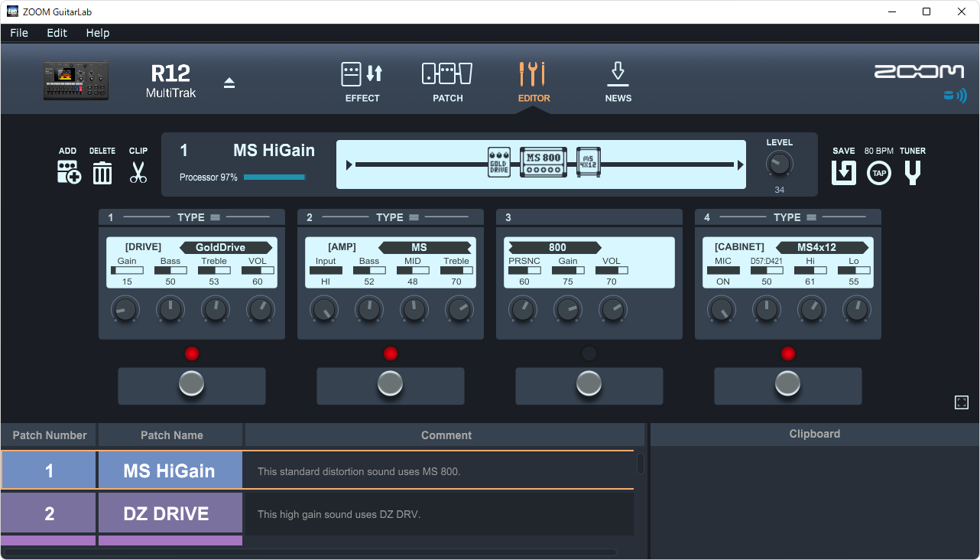Select Gold Drive pedal in signal chain
Viewport: 980px width, 560px height.
499,164
